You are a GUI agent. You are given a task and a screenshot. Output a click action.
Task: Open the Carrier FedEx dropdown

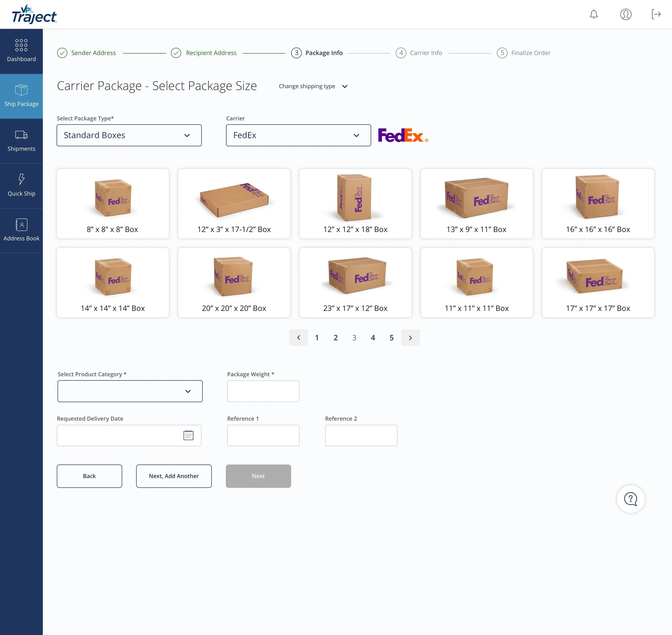[298, 135]
